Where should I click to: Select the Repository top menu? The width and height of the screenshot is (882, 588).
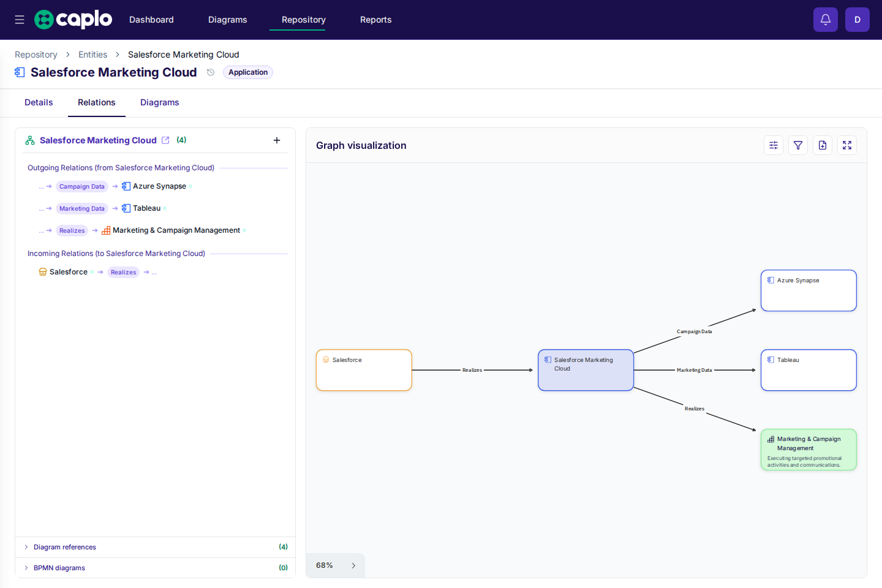click(x=304, y=20)
